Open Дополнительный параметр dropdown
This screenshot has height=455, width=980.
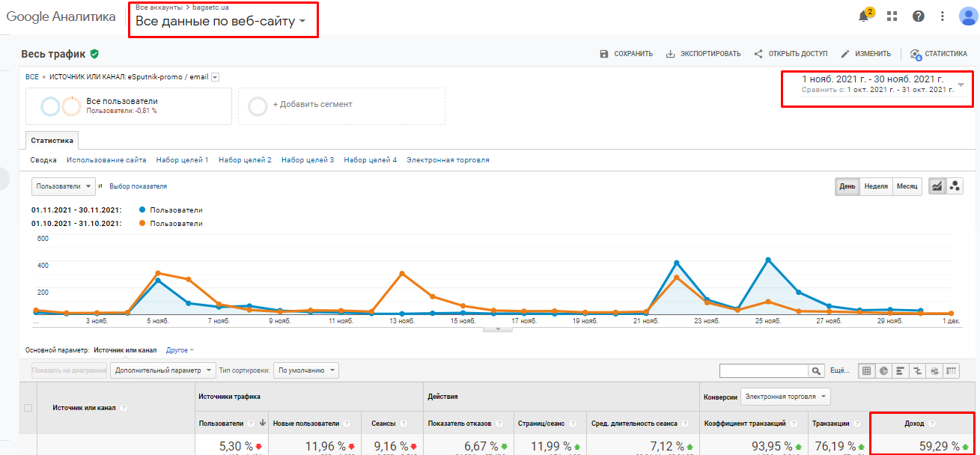pyautogui.click(x=162, y=370)
